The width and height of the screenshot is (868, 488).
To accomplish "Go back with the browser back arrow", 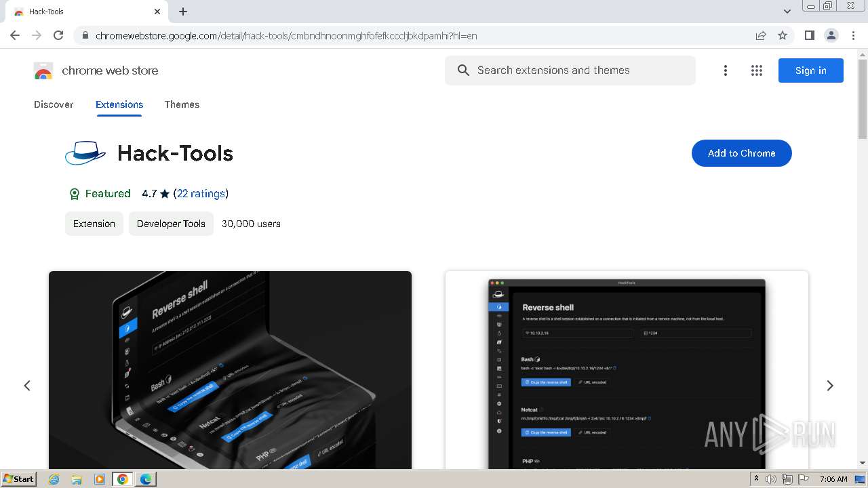I will tap(15, 35).
